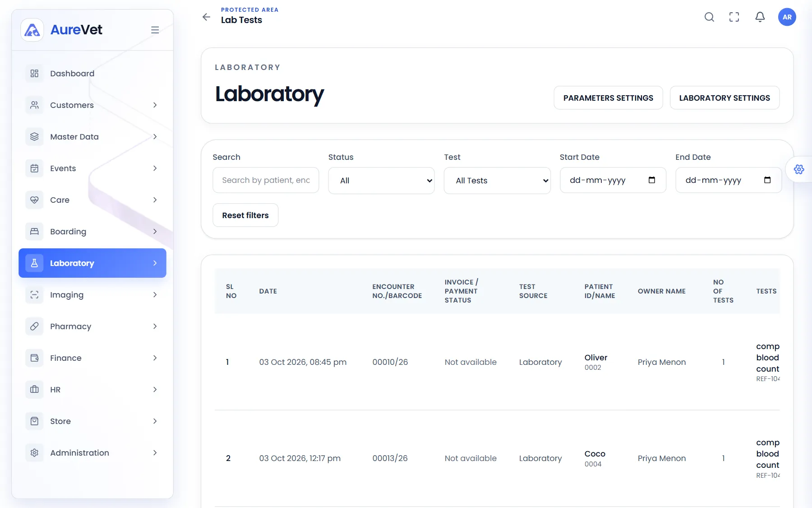812x508 pixels.
Task: Click the Reset filters button
Action: tap(245, 215)
